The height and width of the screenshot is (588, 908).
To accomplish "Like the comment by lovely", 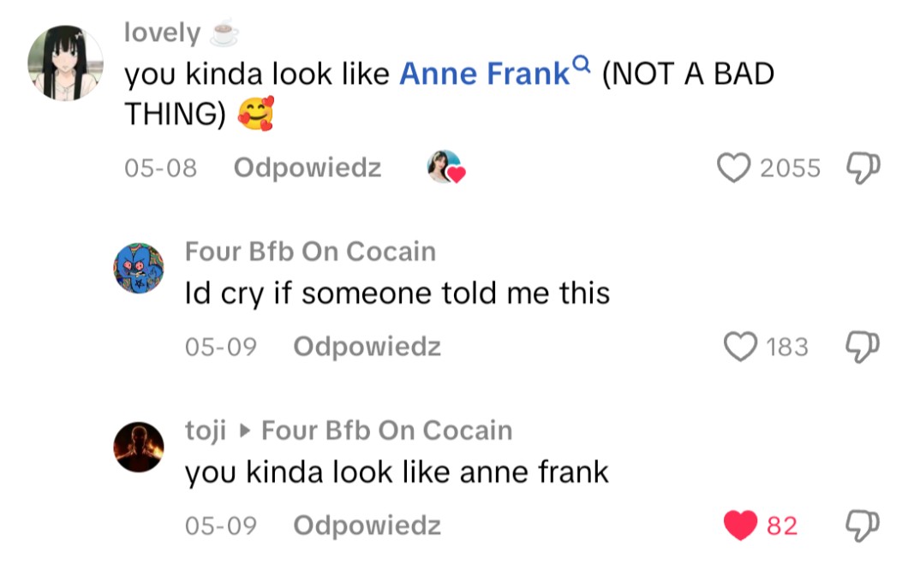I will [733, 168].
